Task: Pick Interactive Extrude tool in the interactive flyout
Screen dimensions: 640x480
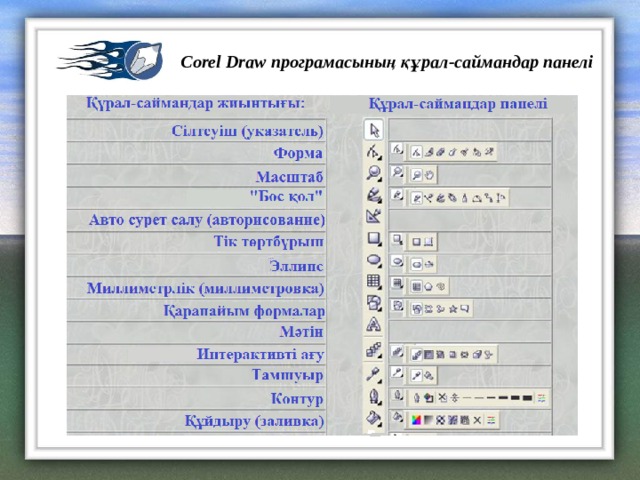Action: (x=477, y=354)
